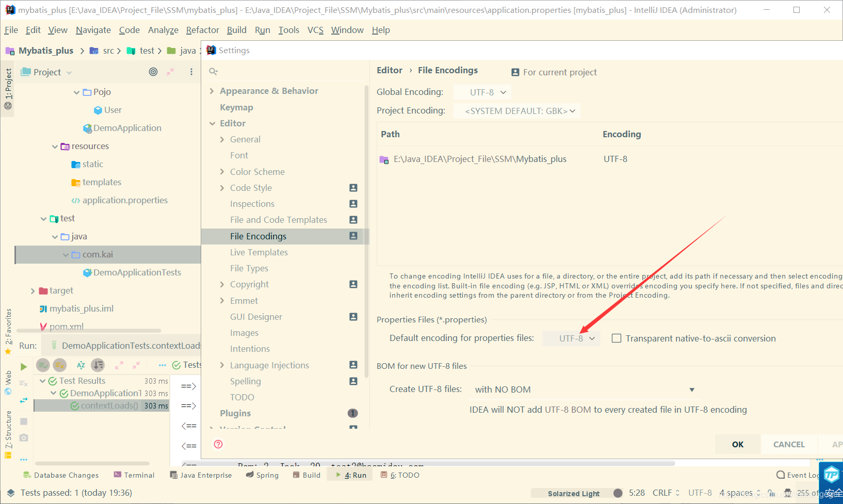Sort tests by duration icon
The width and height of the screenshot is (843, 504).
[98, 365]
